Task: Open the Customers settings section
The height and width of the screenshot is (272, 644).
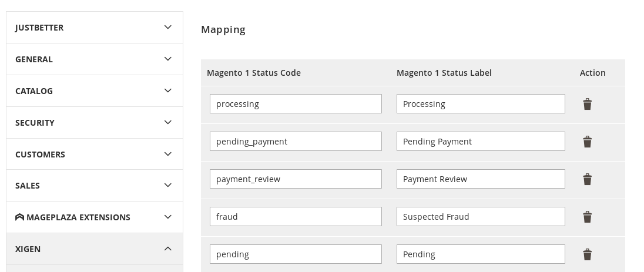Action: tap(94, 155)
